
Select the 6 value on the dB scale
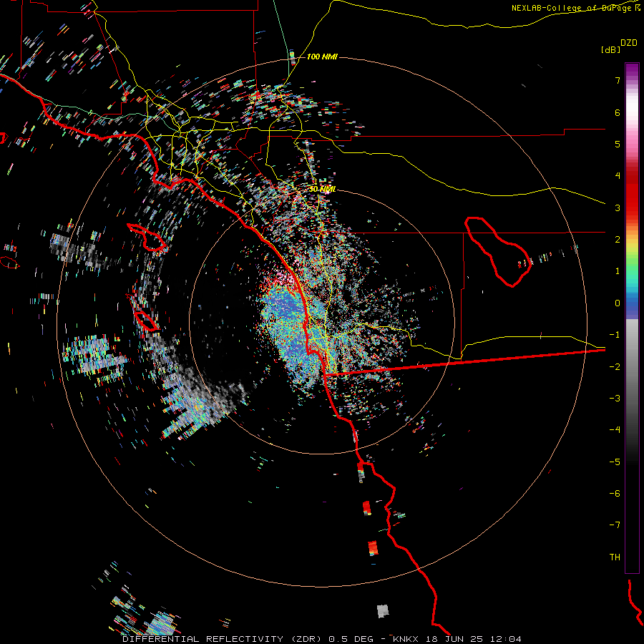[x=618, y=112]
